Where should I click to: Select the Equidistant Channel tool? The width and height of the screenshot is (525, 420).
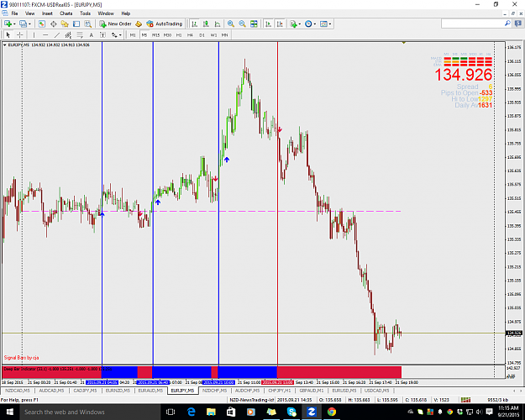tap(68, 34)
